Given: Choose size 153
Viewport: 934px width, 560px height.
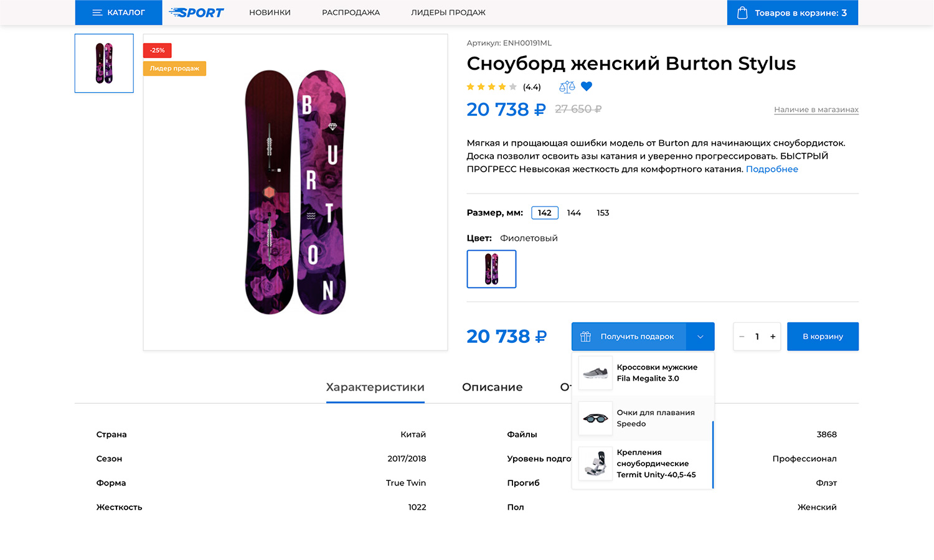Looking at the screenshot, I should coord(603,213).
